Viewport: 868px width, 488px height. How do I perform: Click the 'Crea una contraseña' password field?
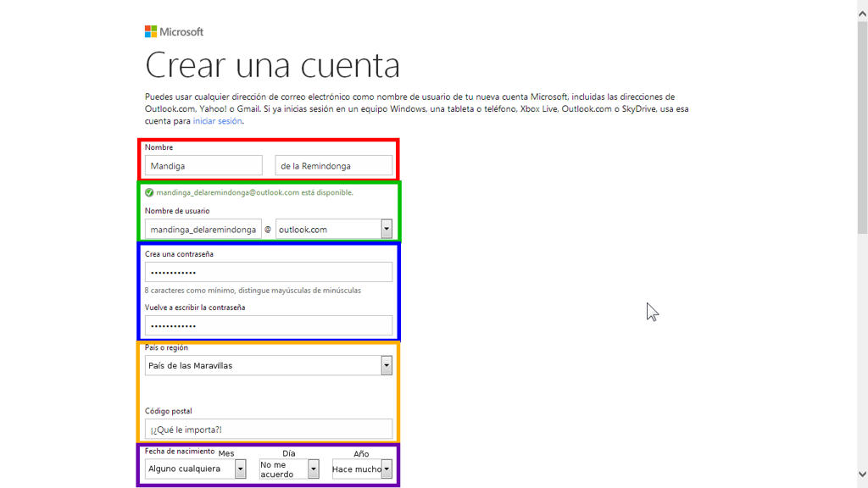269,272
